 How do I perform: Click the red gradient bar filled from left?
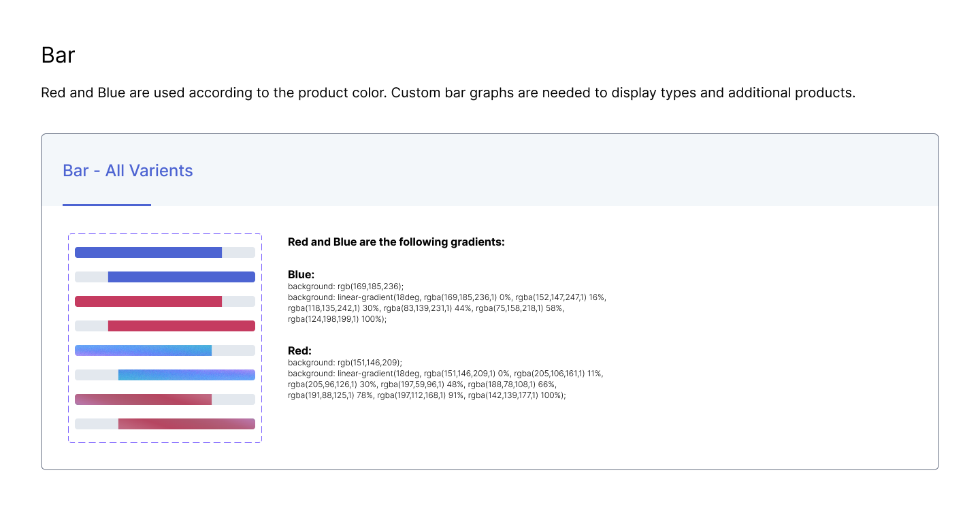coord(143,399)
